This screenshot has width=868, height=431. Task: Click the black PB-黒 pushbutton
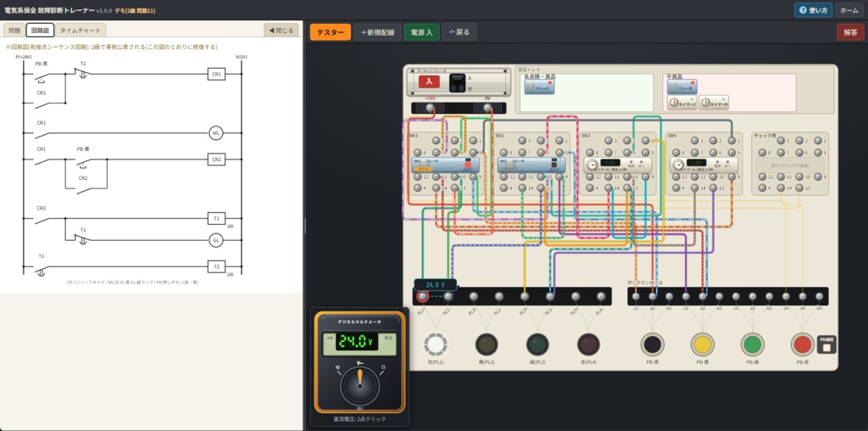[652, 344]
